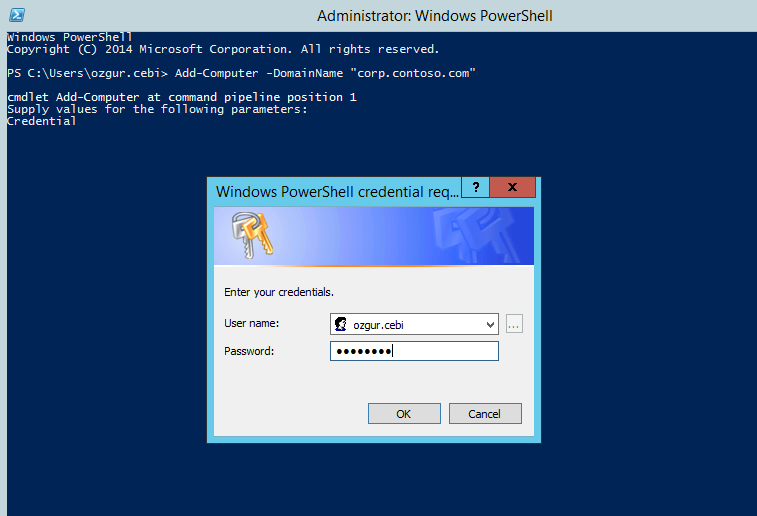This screenshot has width=757, height=516.
Task: Click the user avatar icon in the User name field
Action: 341,324
